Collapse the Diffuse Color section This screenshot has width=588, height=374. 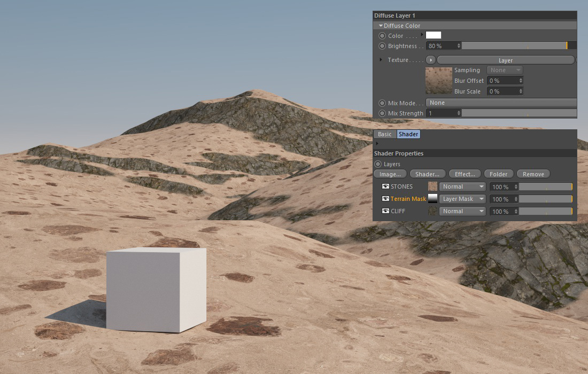point(381,26)
